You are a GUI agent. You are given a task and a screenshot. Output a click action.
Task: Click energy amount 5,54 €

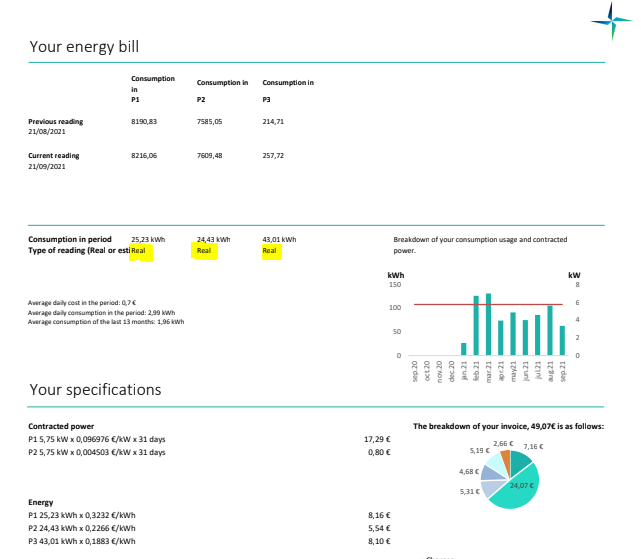(x=379, y=528)
